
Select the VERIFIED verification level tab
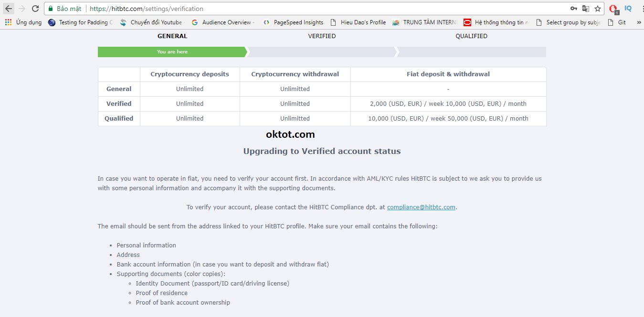pos(322,36)
